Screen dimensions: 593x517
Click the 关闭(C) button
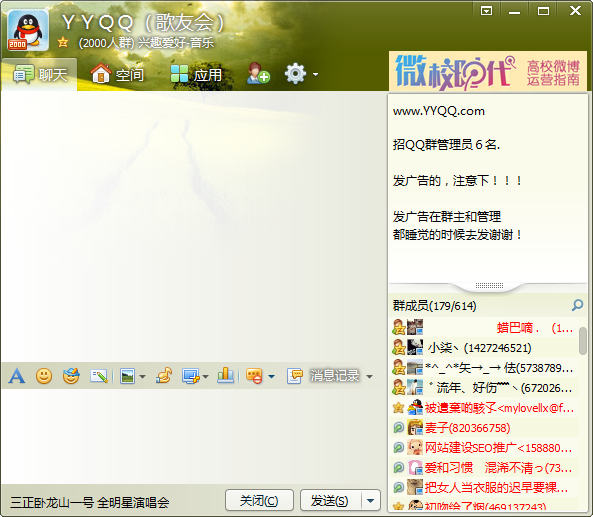click(x=259, y=501)
